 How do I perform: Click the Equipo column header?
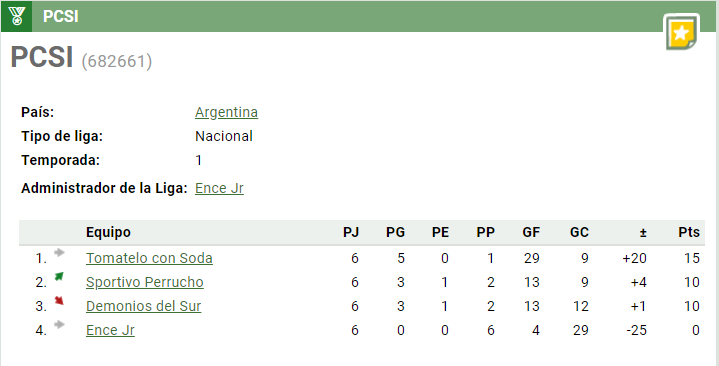pos(108,232)
